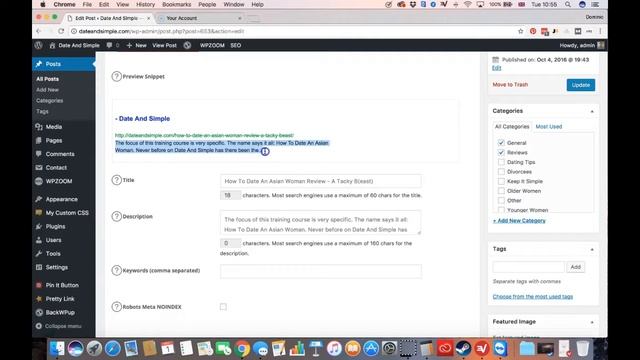Enable the Robots Meta NOINDEX checkbox
This screenshot has width=640, height=360.
[223, 307]
